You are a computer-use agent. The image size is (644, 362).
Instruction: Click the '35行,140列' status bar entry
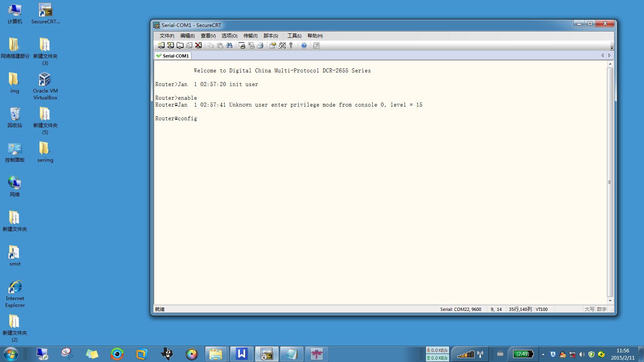pyautogui.click(x=520, y=309)
